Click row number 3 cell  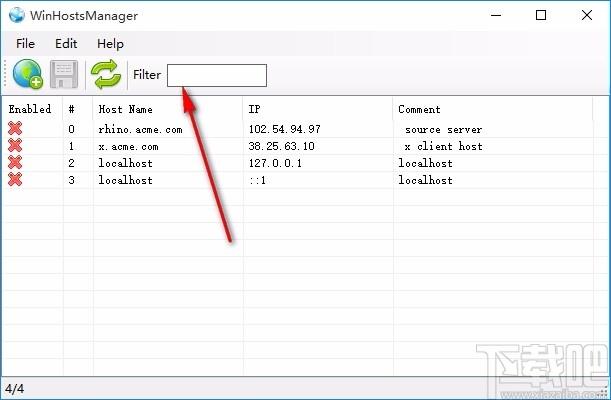[x=71, y=180]
